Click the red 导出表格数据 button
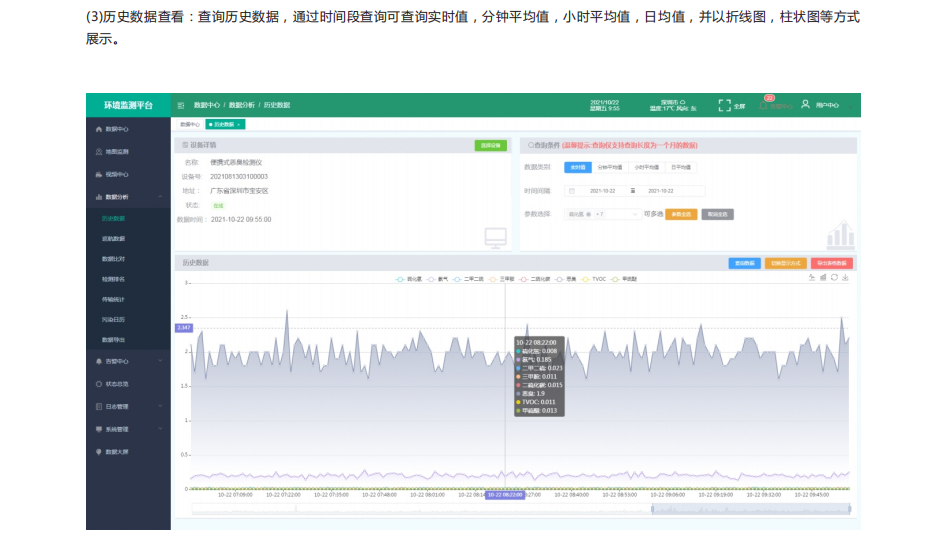The height and width of the screenshot is (557, 944). pyautogui.click(x=832, y=263)
